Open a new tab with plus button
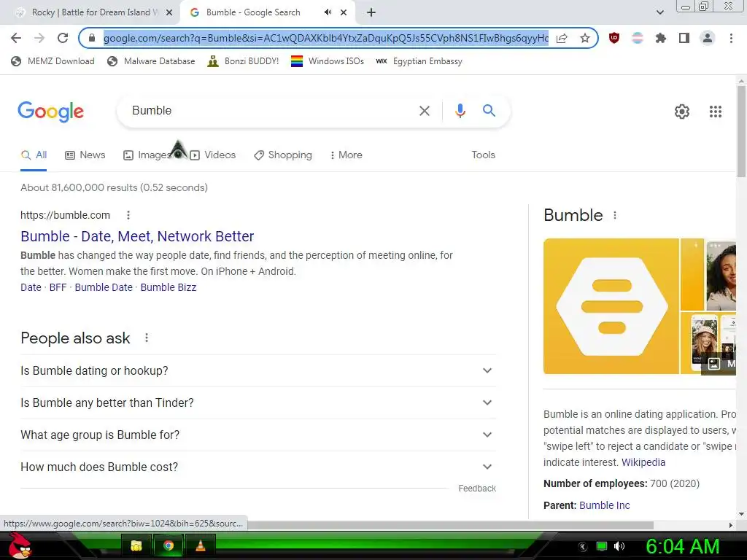Screen dimensions: 747x560 [371, 13]
